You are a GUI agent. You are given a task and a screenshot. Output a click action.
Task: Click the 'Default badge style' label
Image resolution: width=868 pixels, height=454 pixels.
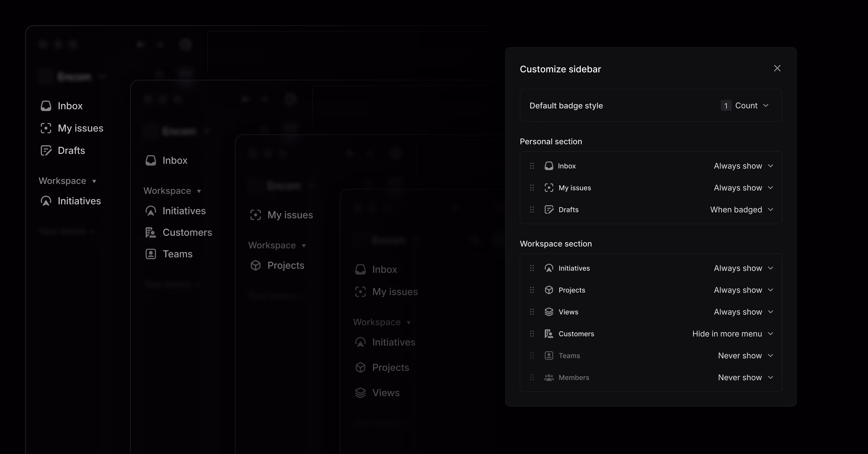coord(566,106)
